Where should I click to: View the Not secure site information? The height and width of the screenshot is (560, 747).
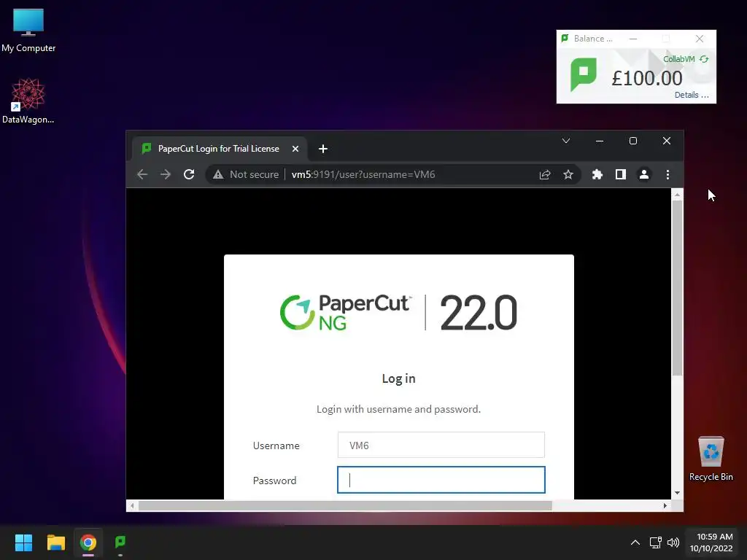[246, 174]
